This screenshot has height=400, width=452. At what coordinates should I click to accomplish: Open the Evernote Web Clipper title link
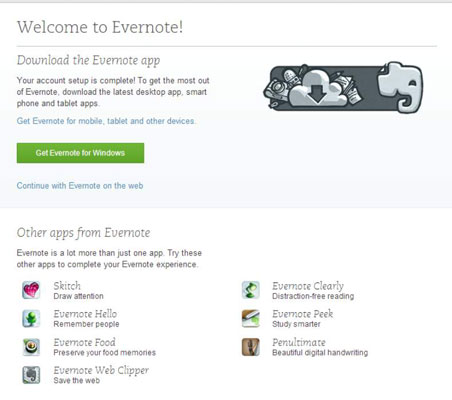click(101, 370)
